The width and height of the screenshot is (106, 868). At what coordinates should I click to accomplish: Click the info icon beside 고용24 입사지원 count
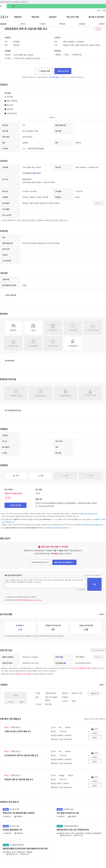(x=92, y=625)
